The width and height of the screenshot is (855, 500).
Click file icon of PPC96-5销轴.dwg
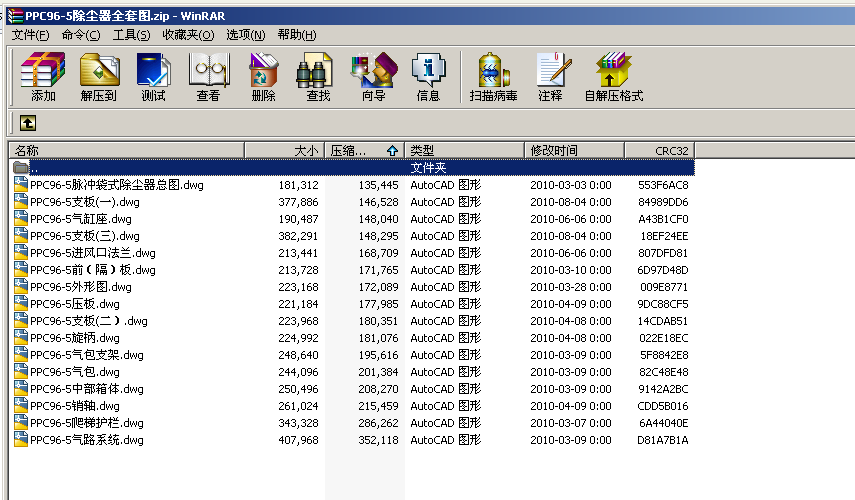click(x=21, y=406)
